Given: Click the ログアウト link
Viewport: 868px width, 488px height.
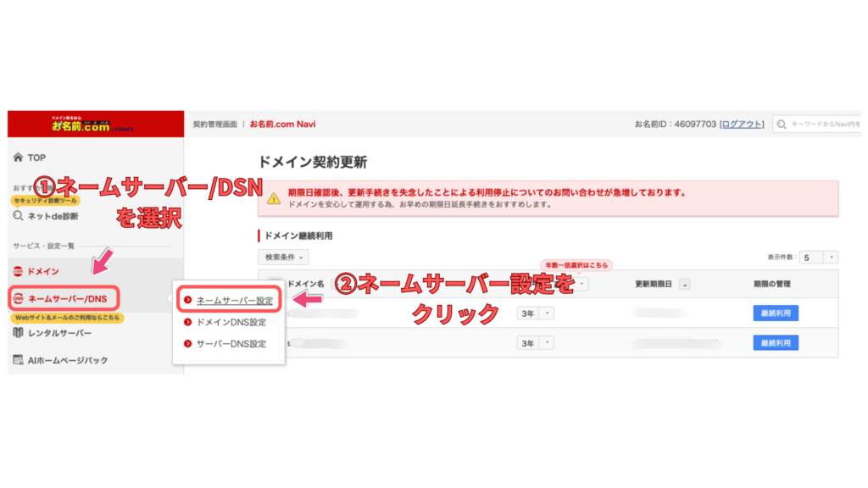Looking at the screenshot, I should [742, 125].
